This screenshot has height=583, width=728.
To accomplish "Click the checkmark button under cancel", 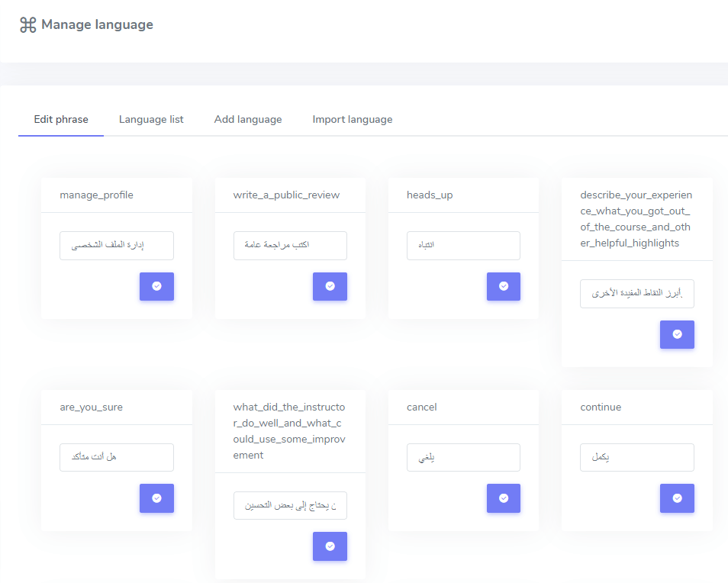I will 503,498.
